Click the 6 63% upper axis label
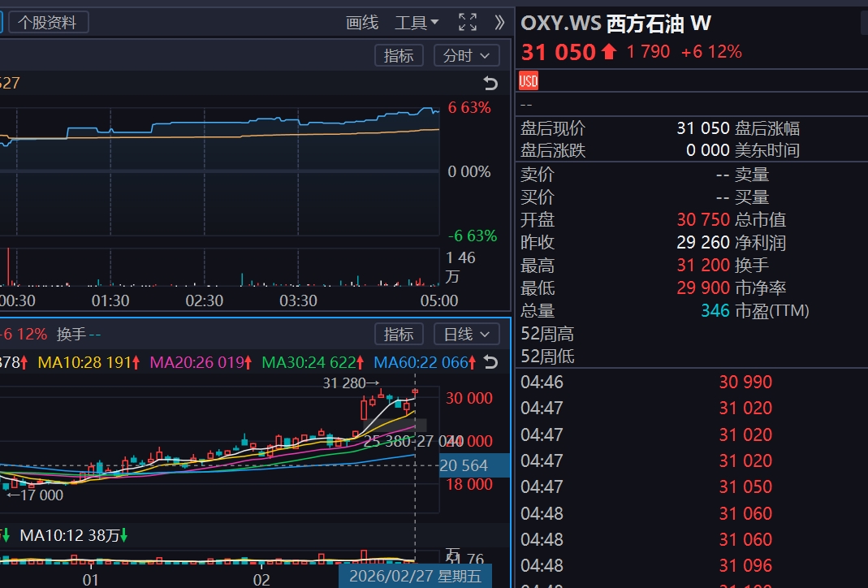868x588 pixels. (x=469, y=107)
